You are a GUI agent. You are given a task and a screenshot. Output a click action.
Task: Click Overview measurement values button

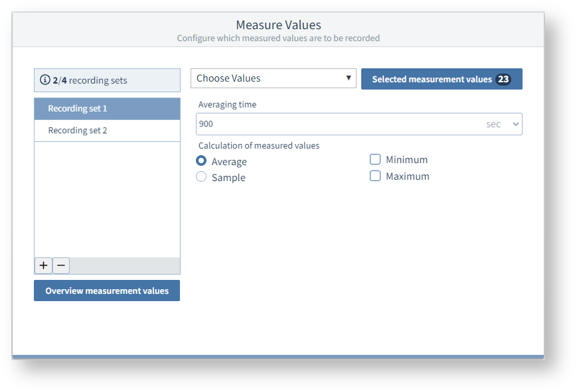click(x=107, y=291)
